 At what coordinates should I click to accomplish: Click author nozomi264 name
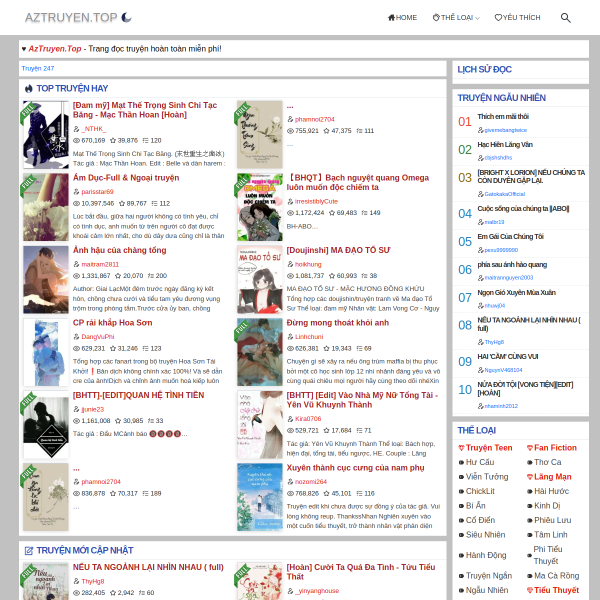pos(311,482)
